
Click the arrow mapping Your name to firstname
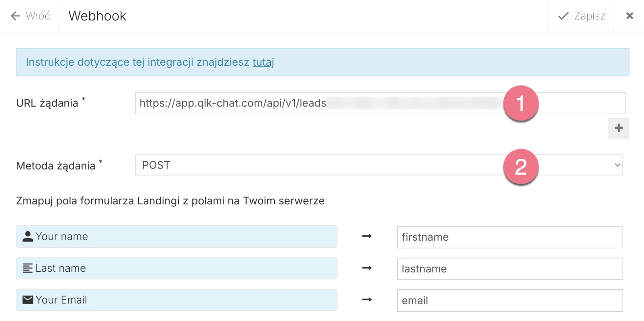pos(367,236)
